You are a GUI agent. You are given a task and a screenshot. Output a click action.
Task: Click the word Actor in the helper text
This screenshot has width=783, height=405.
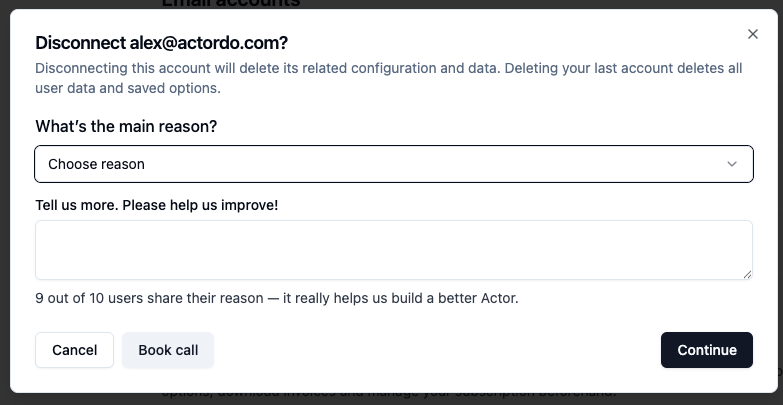(x=497, y=298)
